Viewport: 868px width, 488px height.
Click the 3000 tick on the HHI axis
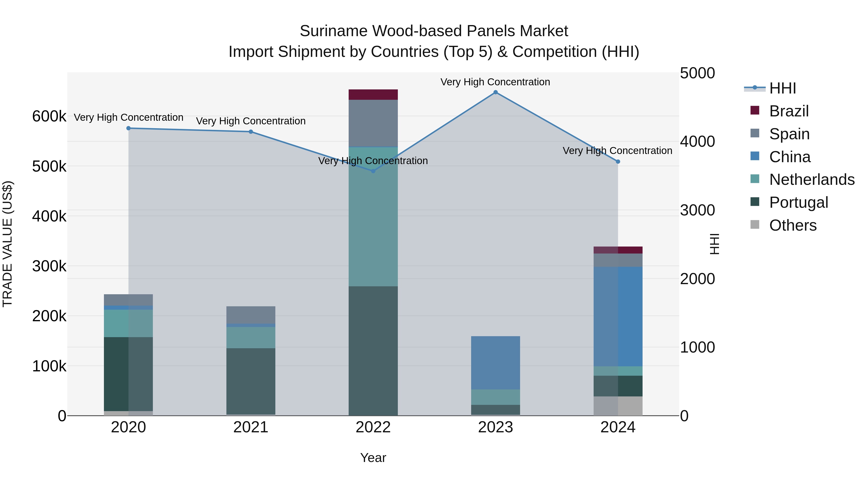click(x=698, y=210)
